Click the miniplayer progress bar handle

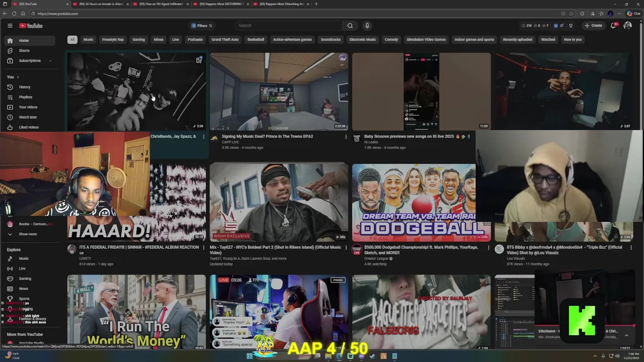634,325
